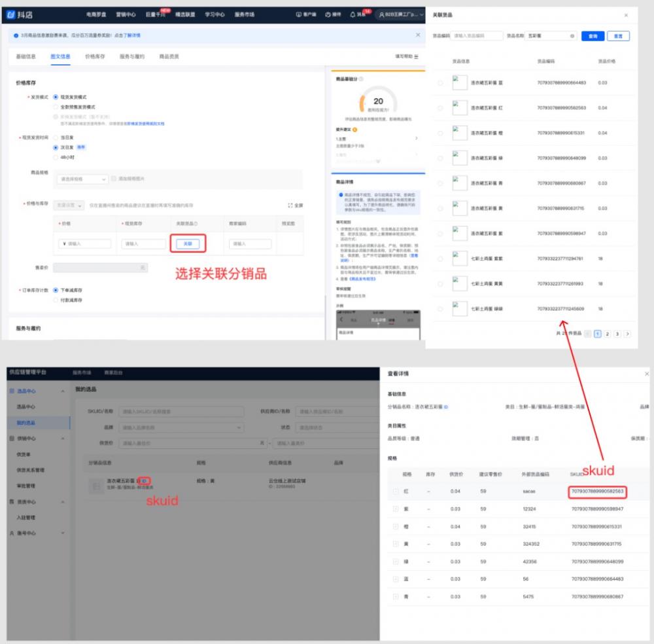Open the 客户端 monitor icon in header
This screenshot has height=644, width=654.
pos(298,14)
